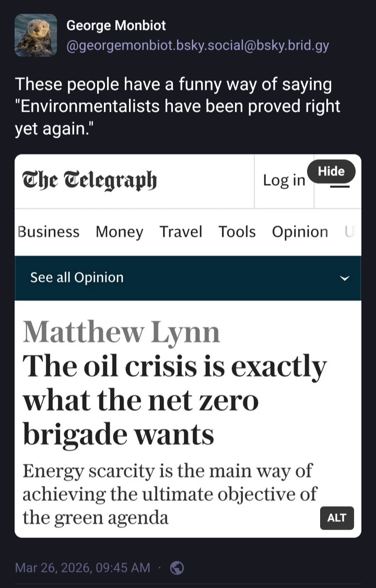376x588 pixels.
Task: Click the post text about Environmentalists
Action: 178,106
